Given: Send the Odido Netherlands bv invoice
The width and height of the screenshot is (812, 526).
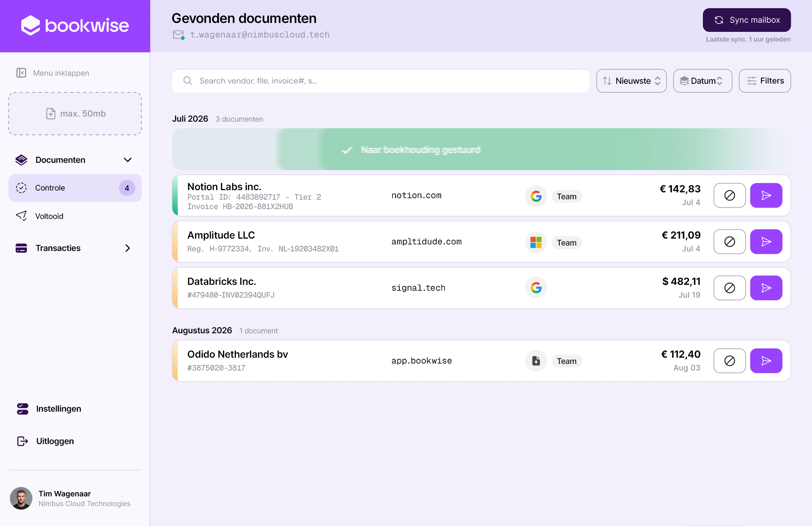Looking at the screenshot, I should point(766,361).
